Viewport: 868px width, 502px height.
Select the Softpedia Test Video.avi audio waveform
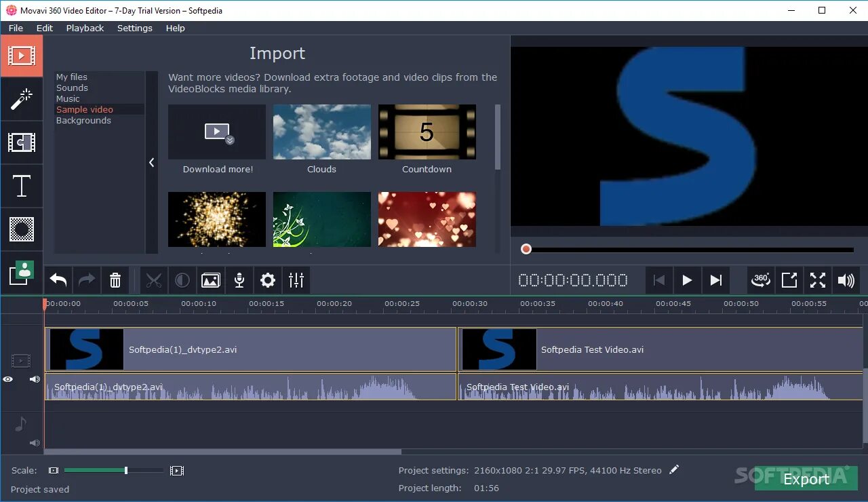click(x=660, y=387)
